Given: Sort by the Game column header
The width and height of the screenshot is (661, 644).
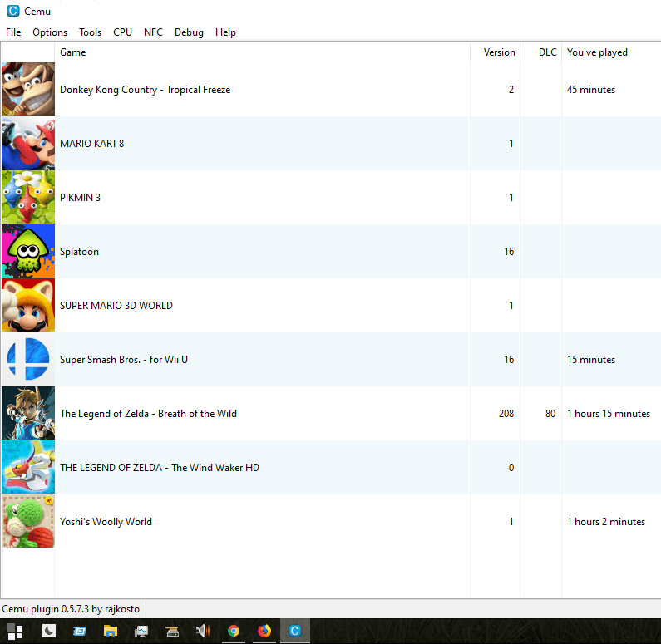Looking at the screenshot, I should tap(262, 52).
